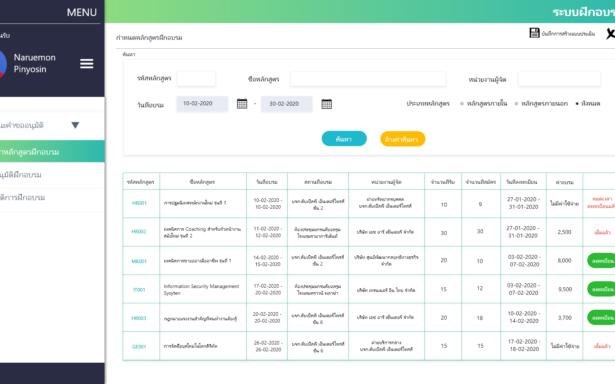Click registration period cell 10-02-2020 - 14-02-2020

point(523,317)
